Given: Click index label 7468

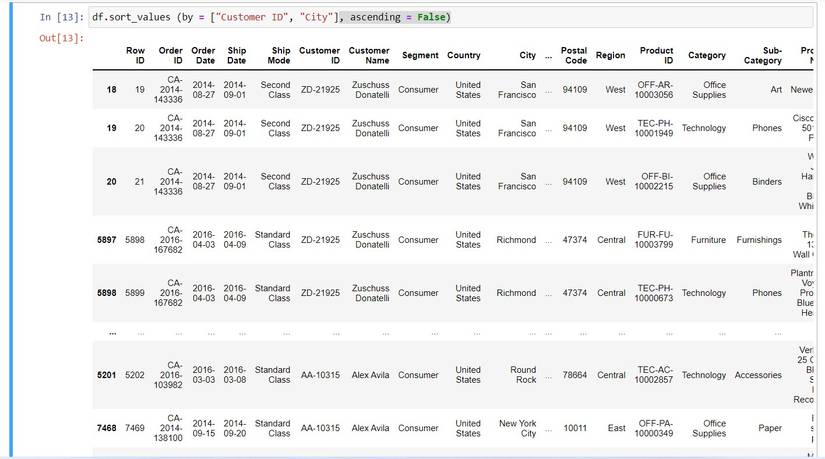Looking at the screenshot, I should pos(106,428).
